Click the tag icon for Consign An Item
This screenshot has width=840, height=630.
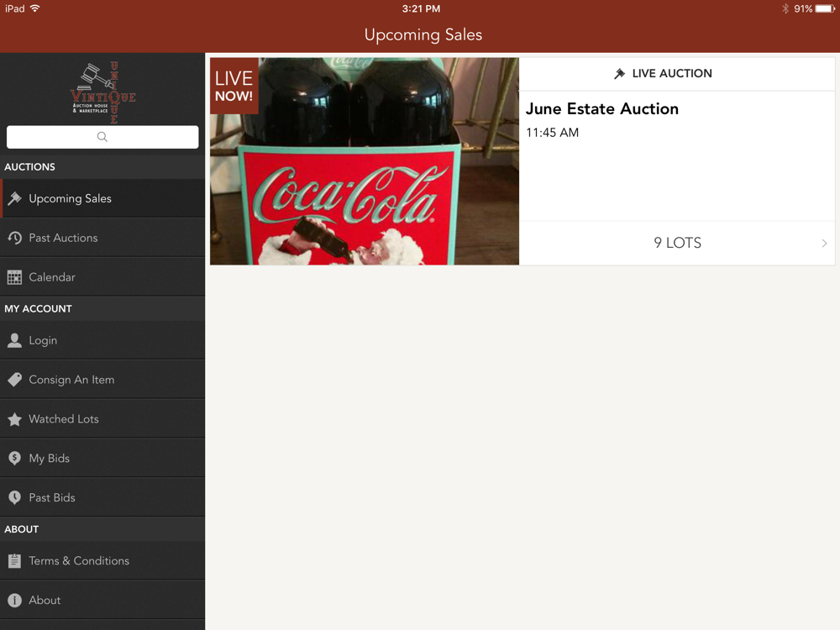point(14,380)
